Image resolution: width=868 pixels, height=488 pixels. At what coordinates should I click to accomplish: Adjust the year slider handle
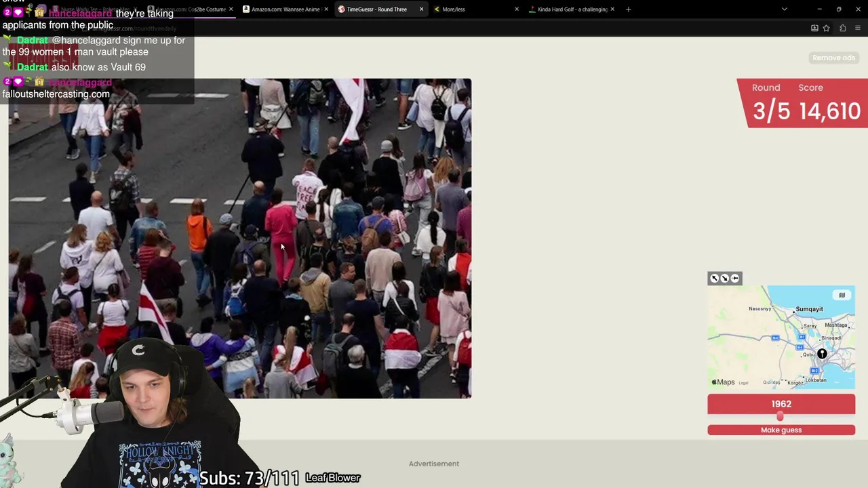780,417
